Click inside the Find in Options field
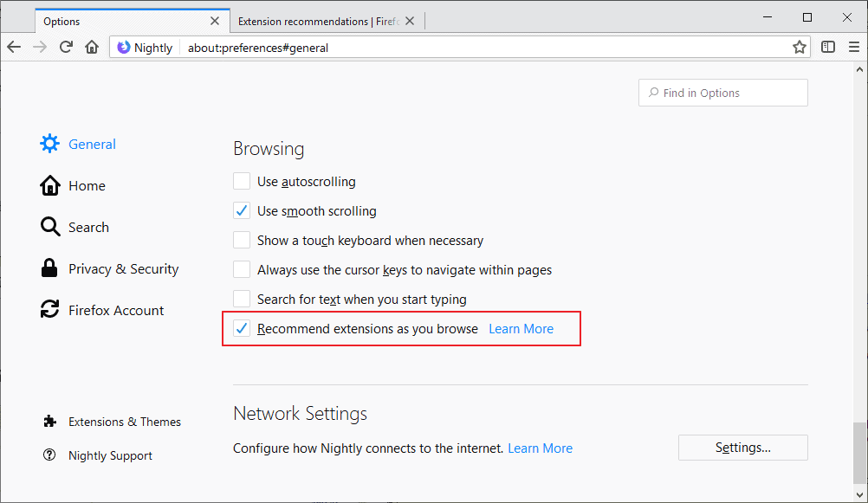The width and height of the screenshot is (868, 503). 722,93
